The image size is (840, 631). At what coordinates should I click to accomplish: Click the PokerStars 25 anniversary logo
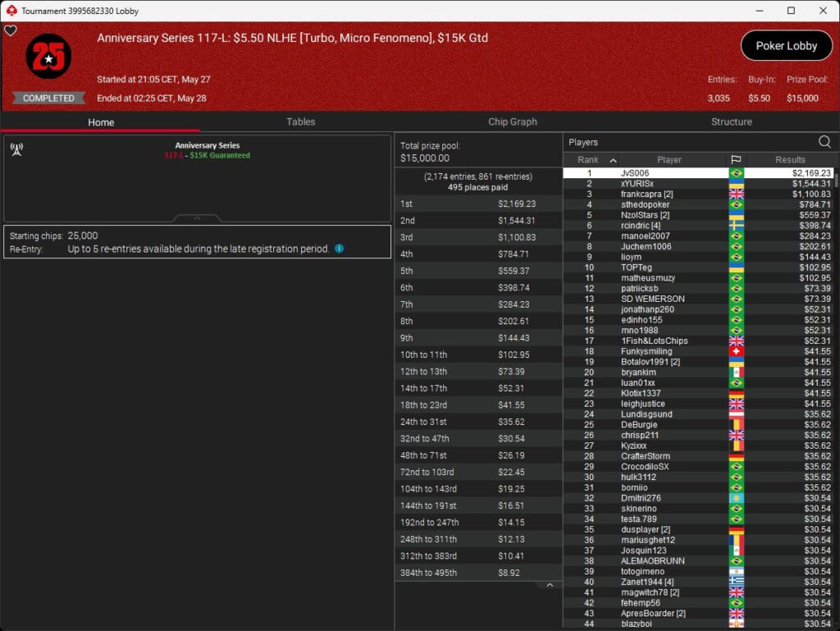click(x=48, y=56)
